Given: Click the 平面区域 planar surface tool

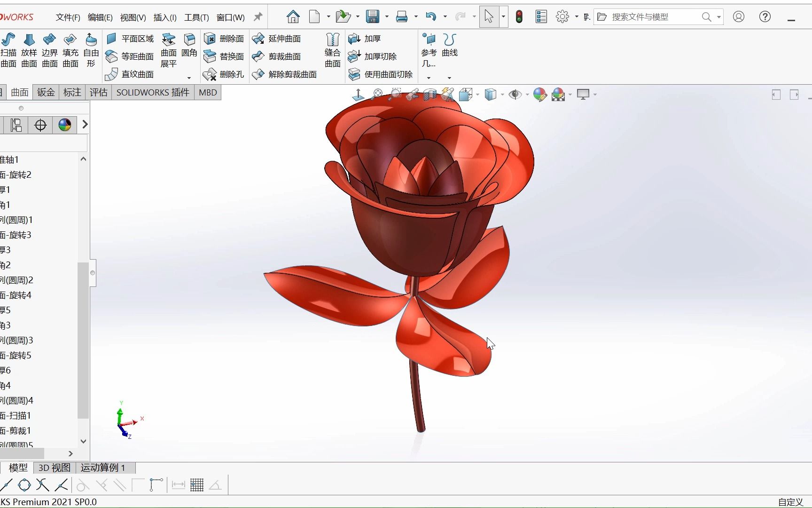Looking at the screenshot, I should (x=130, y=39).
